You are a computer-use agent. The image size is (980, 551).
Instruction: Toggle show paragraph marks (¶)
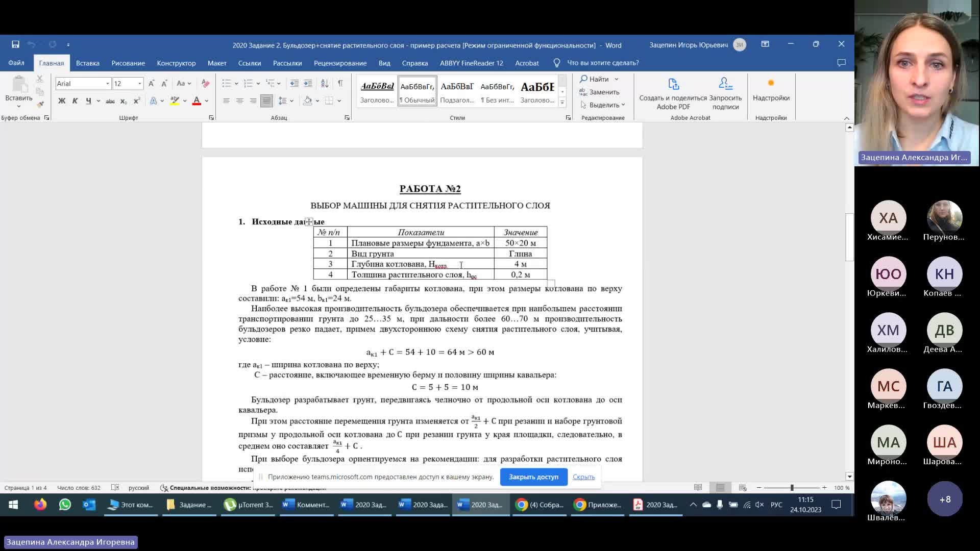coord(340,83)
